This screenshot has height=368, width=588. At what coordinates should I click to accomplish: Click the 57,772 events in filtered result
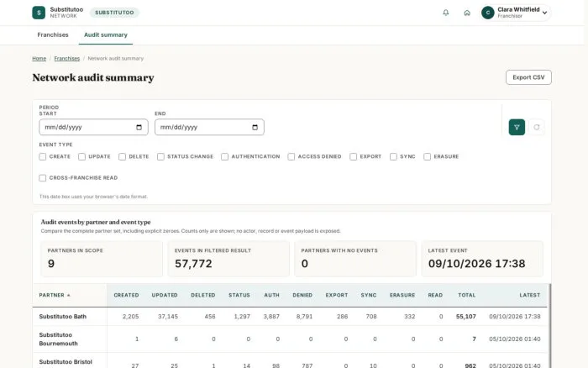tap(193, 264)
